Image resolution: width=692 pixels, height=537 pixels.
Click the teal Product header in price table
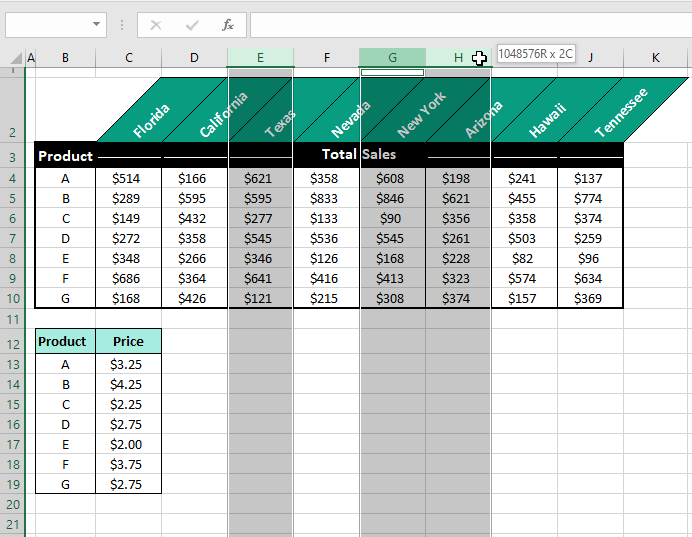point(65,341)
